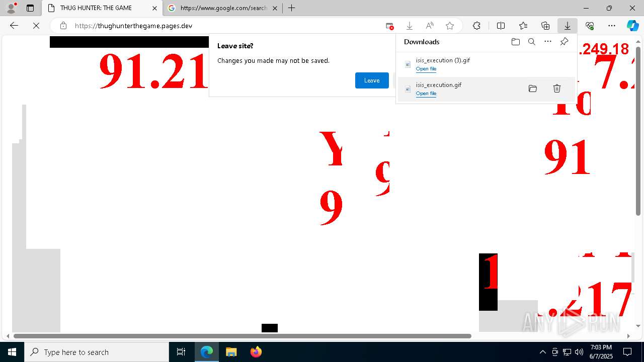Delete isis_execution.gif download entry
Image resolution: width=644 pixels, height=362 pixels.
click(x=556, y=88)
